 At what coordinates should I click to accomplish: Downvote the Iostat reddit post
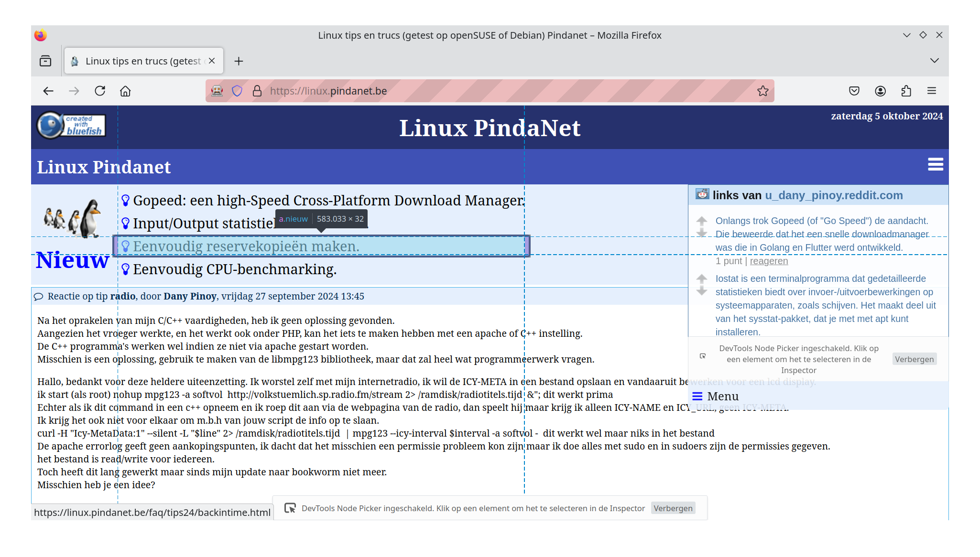[702, 291]
